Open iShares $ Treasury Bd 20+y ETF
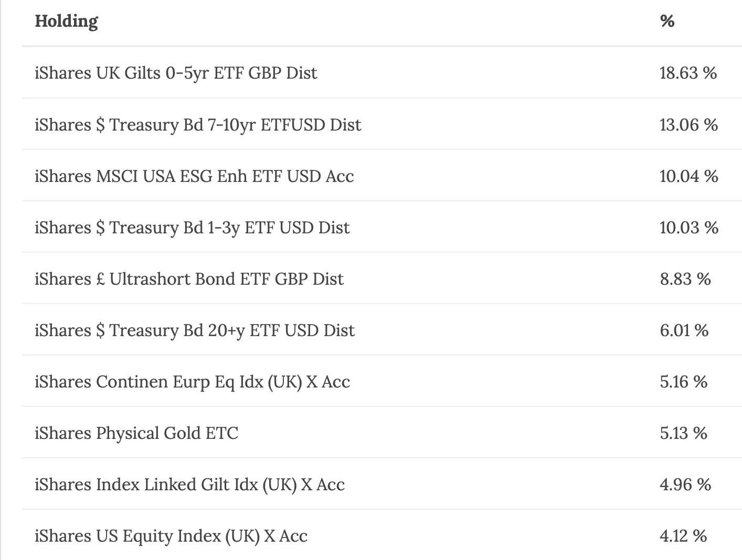Image resolution: width=742 pixels, height=560 pixels. (195, 330)
